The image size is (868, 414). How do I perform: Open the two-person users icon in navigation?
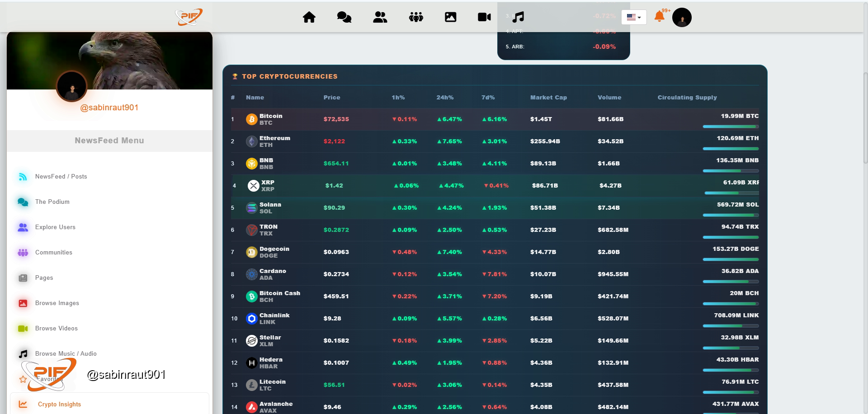(x=380, y=17)
